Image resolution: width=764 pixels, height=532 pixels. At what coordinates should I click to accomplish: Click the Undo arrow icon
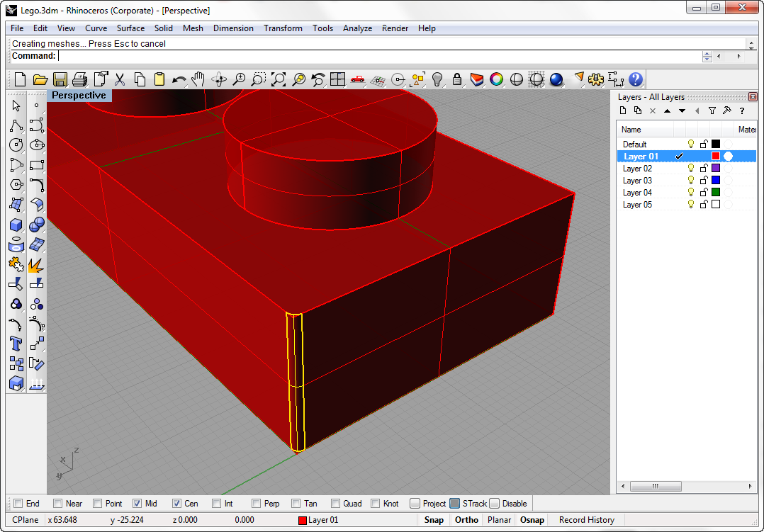[179, 79]
